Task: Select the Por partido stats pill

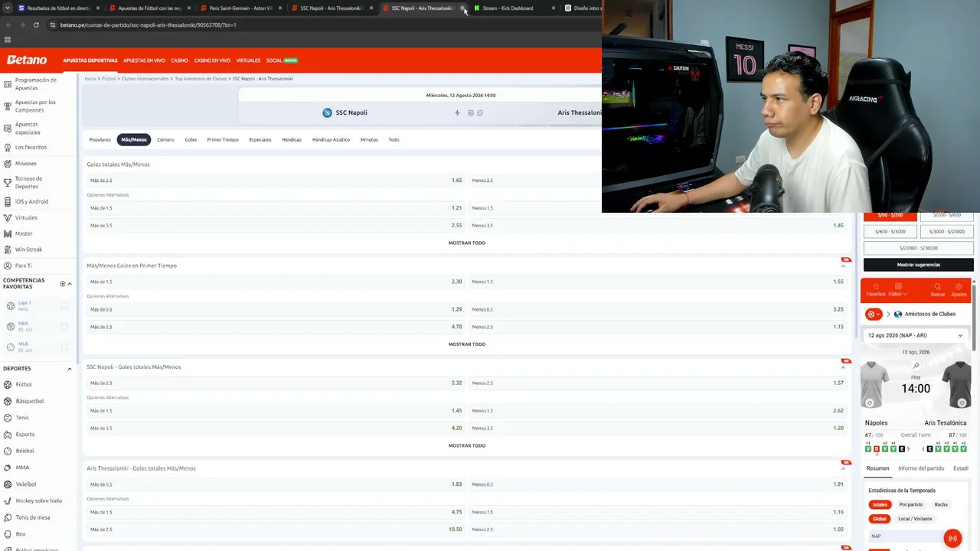Action: [911, 504]
